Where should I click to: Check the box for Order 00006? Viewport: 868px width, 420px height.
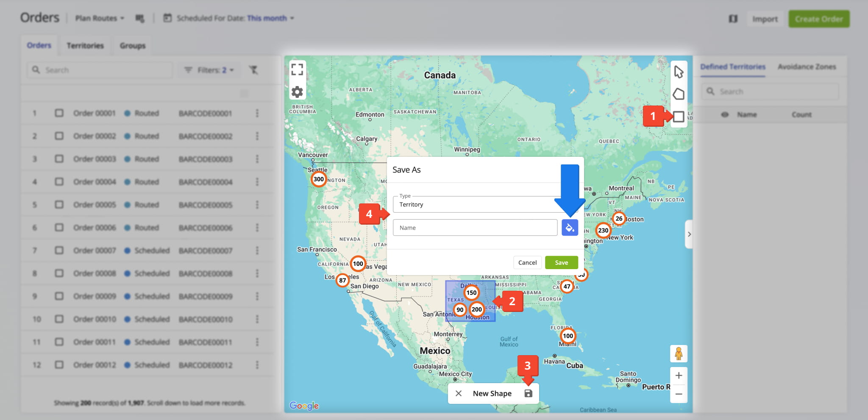click(x=59, y=228)
